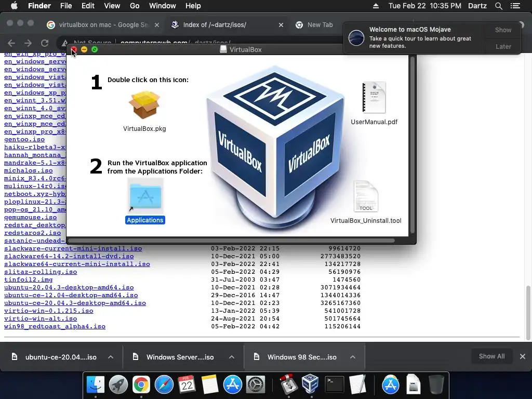Image resolution: width=532 pixels, height=399 pixels.
Task: Open slitaz-rolling.iso link
Action: click(x=41, y=272)
